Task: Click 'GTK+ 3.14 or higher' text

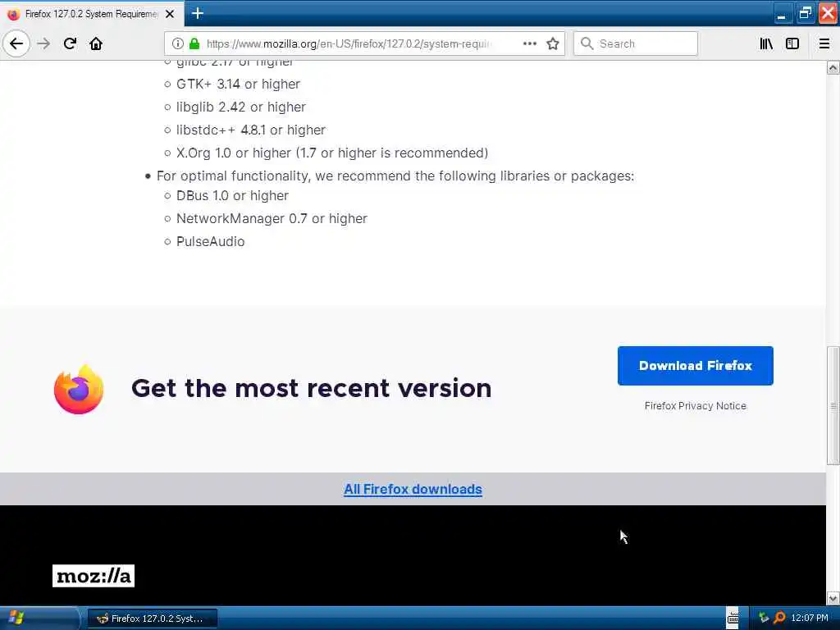Action: (238, 84)
